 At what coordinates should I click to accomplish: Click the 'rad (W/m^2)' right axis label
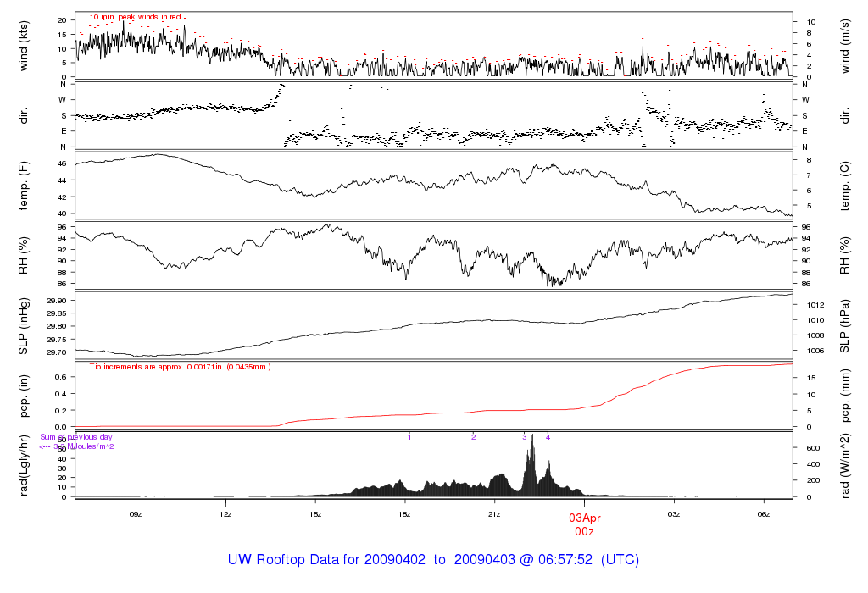(845, 465)
